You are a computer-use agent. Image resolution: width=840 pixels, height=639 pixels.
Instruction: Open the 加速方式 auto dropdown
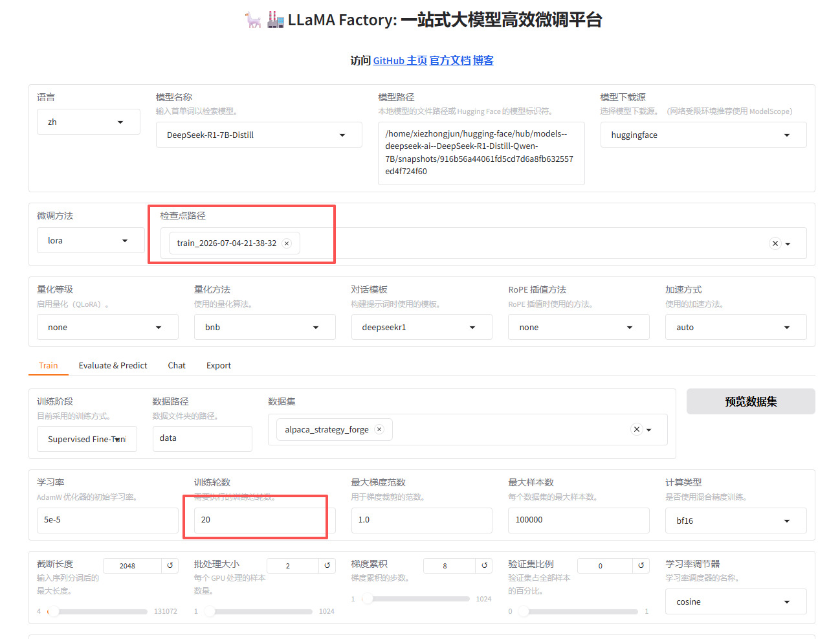click(736, 327)
